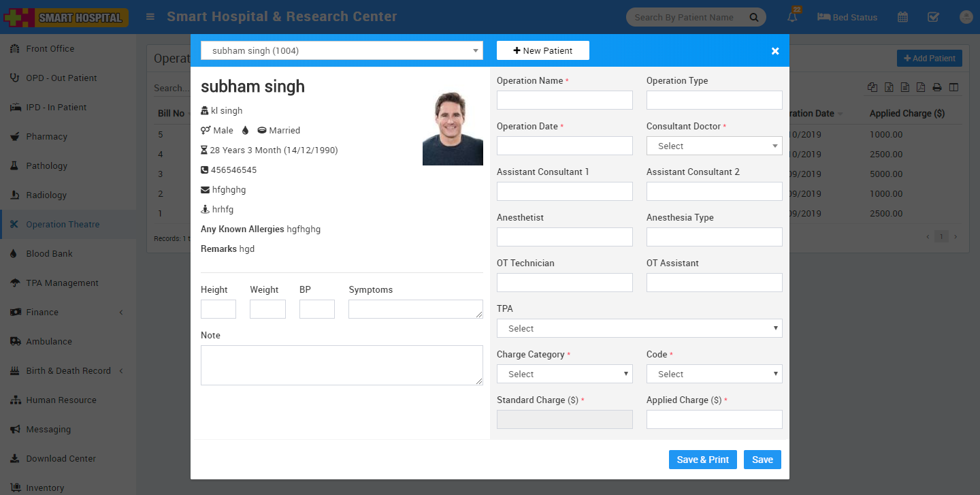Viewport: 980px width, 495px height.
Task: Open the calendar icon in header
Action: pyautogui.click(x=902, y=17)
